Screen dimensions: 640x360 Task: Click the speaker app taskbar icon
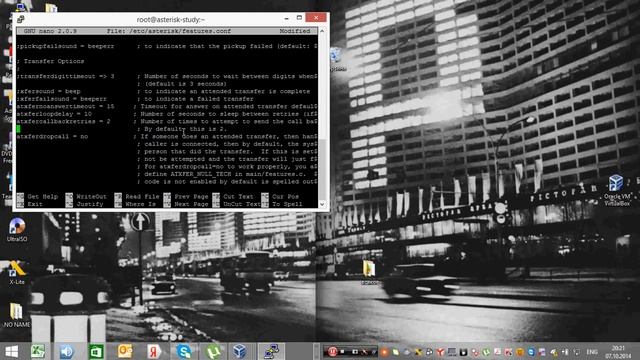click(x=67, y=351)
